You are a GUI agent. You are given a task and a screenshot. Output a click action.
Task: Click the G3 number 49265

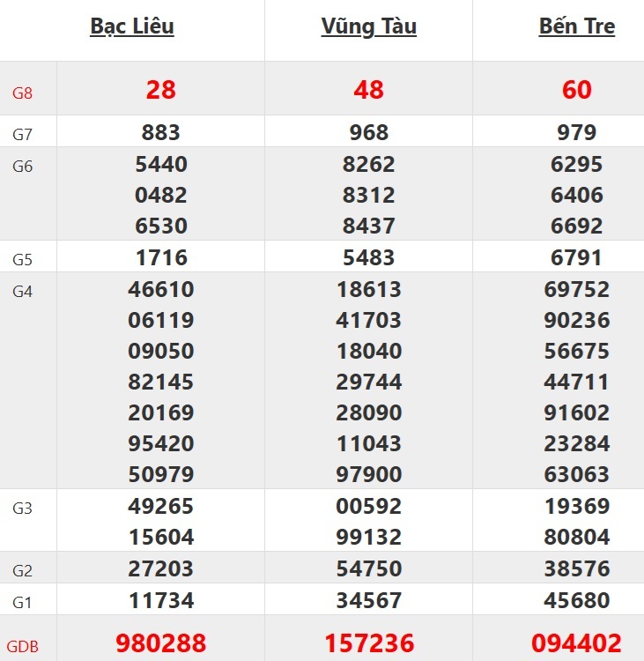click(160, 507)
